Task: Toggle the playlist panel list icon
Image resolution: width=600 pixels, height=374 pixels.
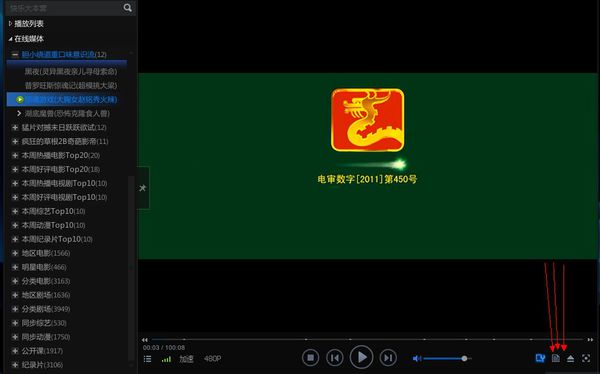Action: pos(147,359)
